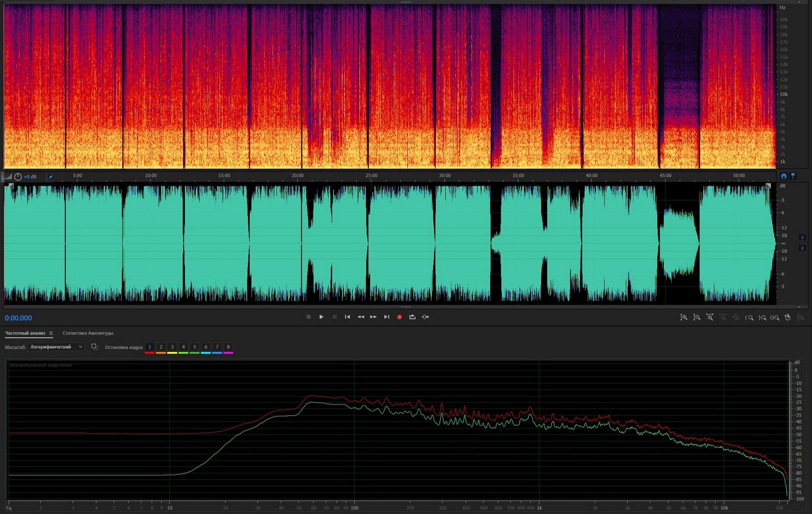Image resolution: width=812 pixels, height=514 pixels.
Task: Click the 0:00.000 timecode field
Action: click(19, 318)
